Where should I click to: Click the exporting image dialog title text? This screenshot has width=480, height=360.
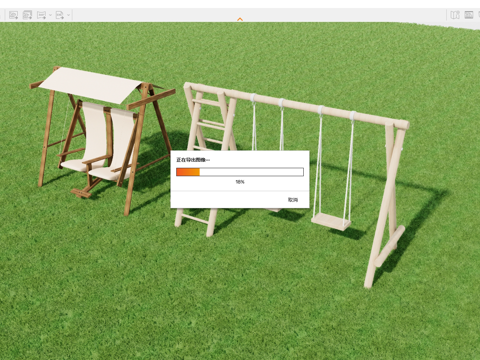[193, 160]
